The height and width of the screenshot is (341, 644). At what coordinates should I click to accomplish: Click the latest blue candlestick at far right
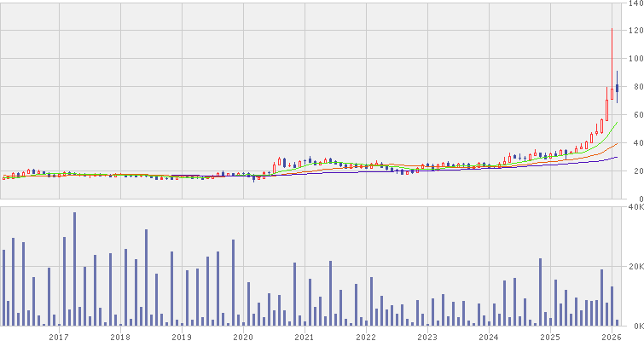[x=617, y=88]
